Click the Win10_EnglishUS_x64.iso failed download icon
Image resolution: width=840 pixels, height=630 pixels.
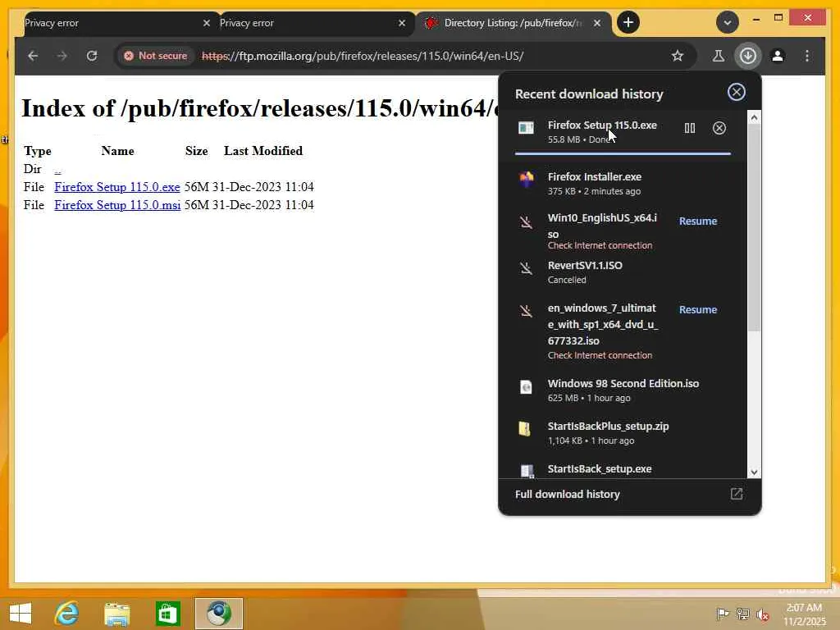click(526, 221)
